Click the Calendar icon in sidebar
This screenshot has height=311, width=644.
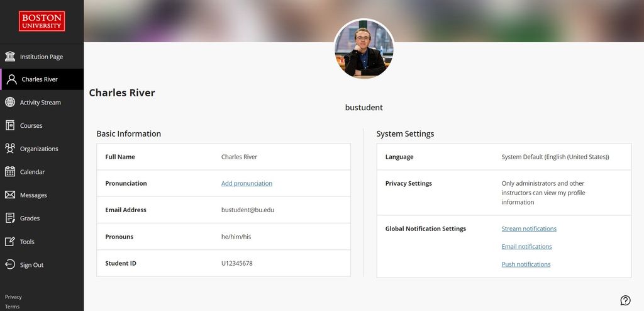pos(10,172)
